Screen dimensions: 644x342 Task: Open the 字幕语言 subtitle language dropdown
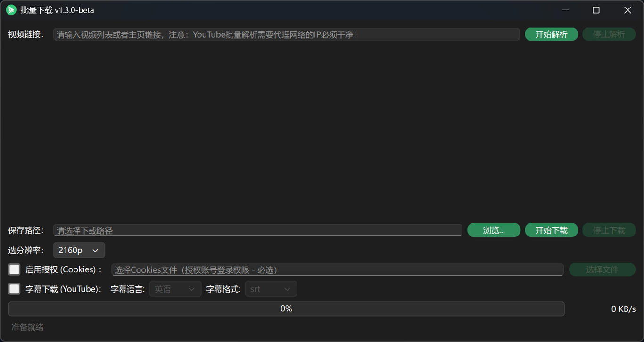point(175,289)
